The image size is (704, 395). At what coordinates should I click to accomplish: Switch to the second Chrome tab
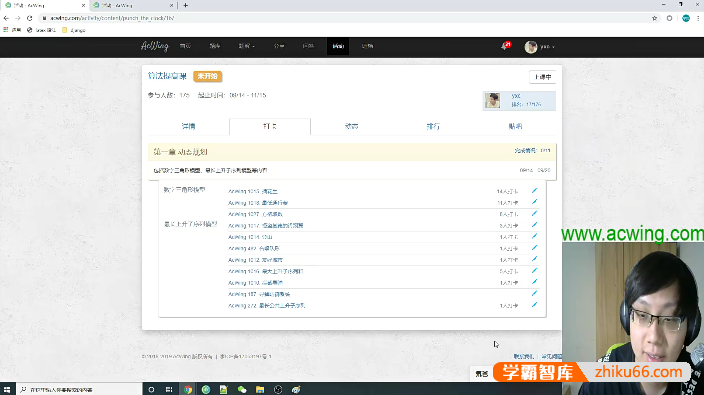tap(133, 5)
